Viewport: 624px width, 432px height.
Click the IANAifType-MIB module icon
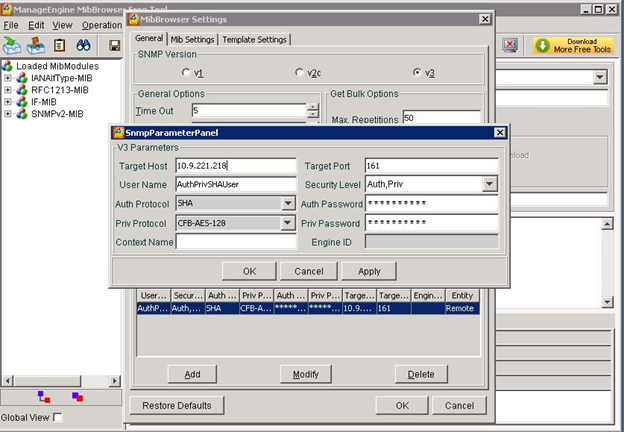22,78
